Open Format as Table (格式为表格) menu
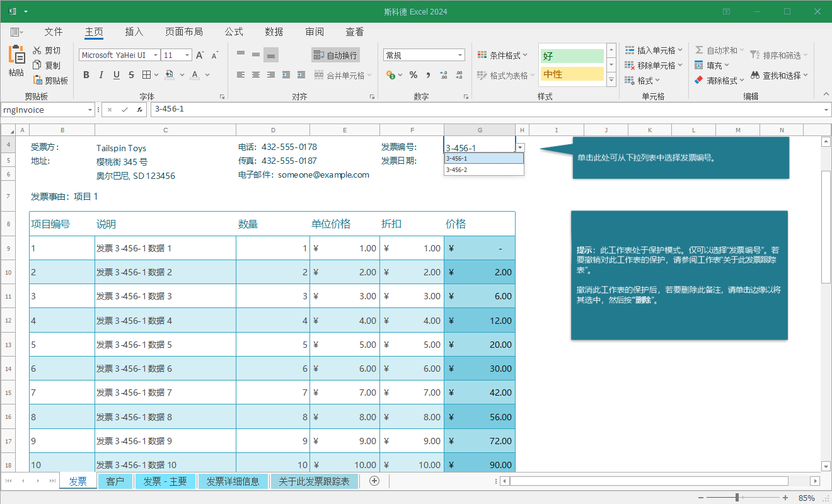832x504 pixels. point(506,76)
